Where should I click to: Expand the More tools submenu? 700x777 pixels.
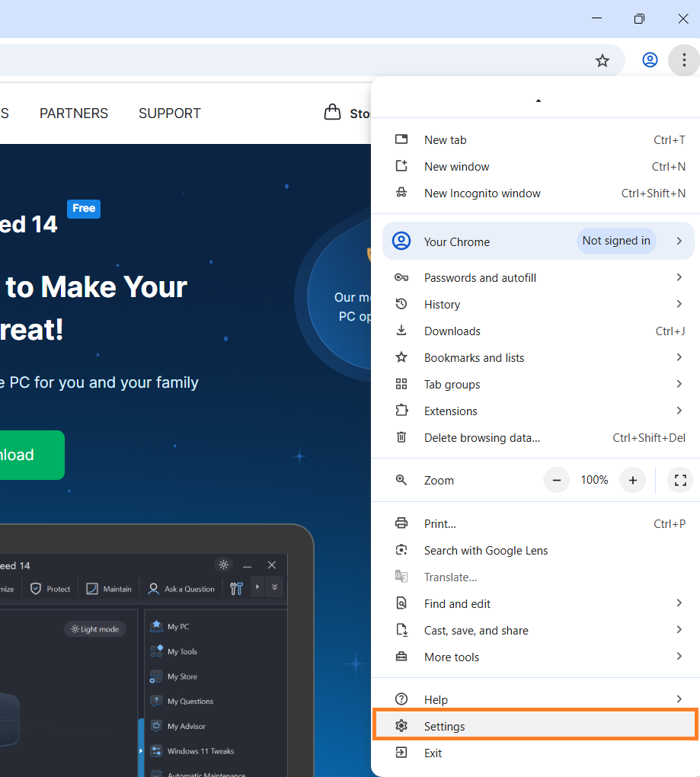tap(452, 657)
